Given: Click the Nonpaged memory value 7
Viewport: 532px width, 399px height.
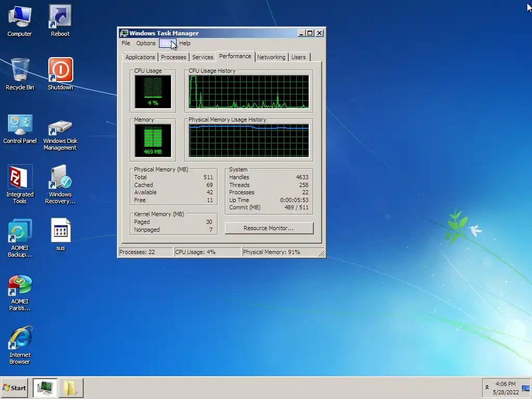Looking at the screenshot, I should [x=211, y=230].
